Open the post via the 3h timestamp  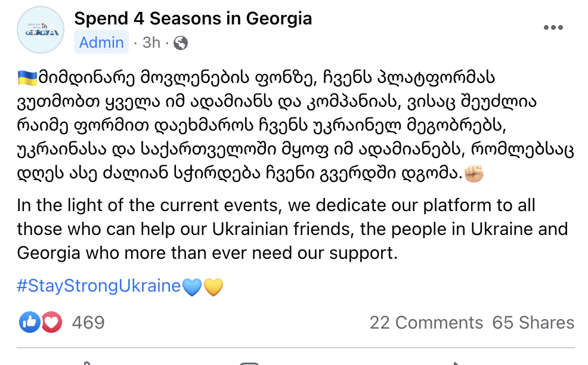151,42
